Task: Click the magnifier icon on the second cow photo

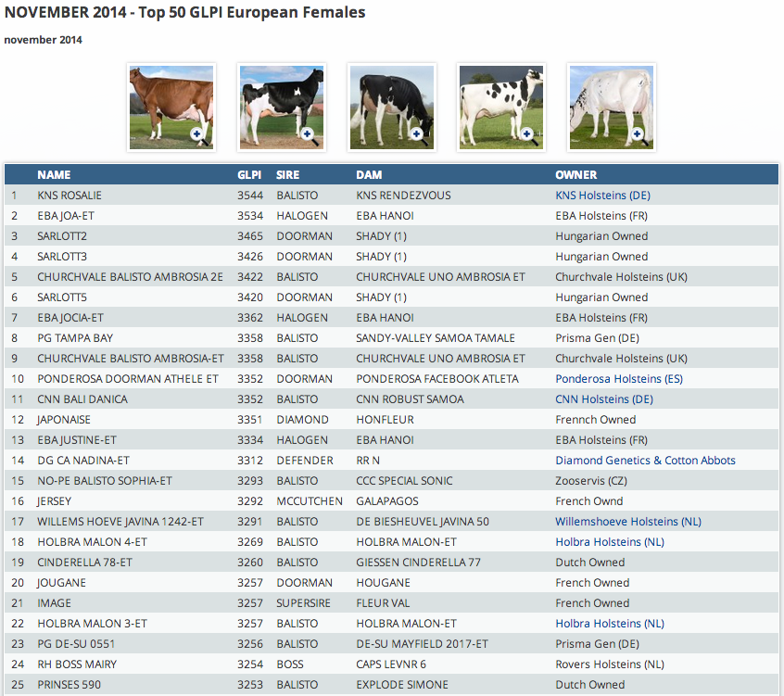Action: [308, 135]
